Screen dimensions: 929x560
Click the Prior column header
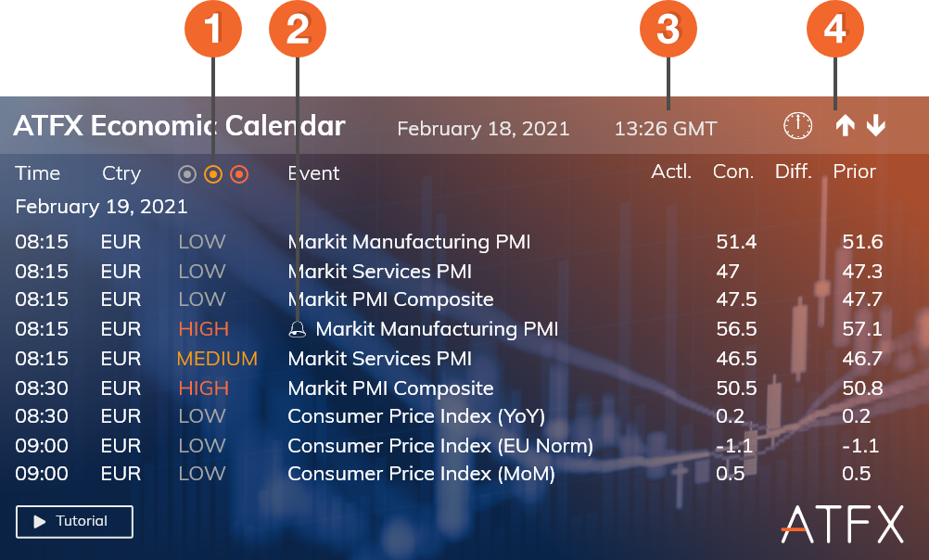click(854, 172)
